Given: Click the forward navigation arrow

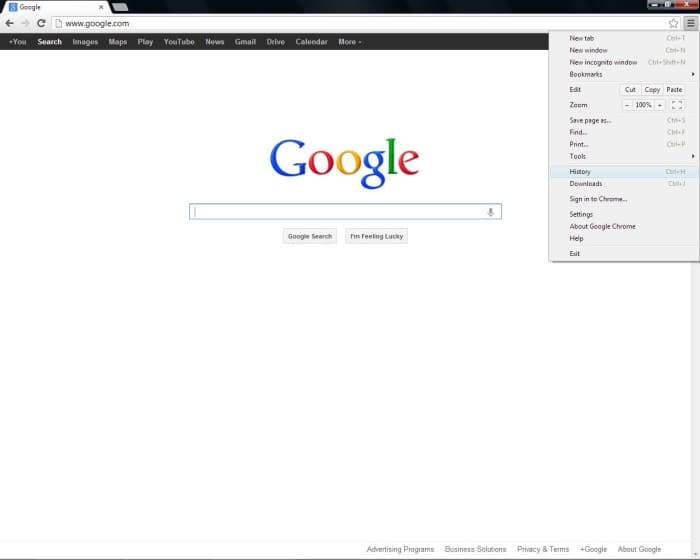Looking at the screenshot, I should click(25, 23).
